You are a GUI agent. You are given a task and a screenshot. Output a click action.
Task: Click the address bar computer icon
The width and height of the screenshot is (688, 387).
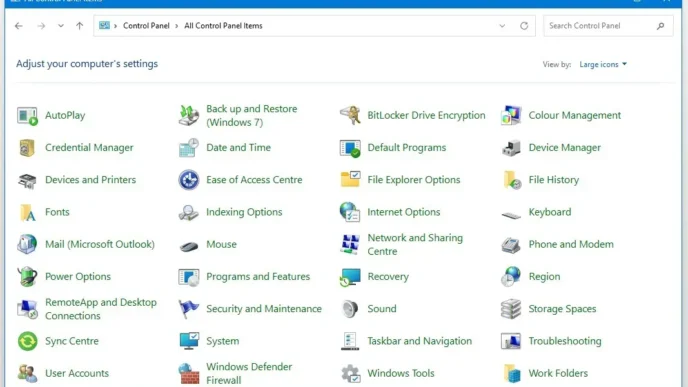pos(104,25)
